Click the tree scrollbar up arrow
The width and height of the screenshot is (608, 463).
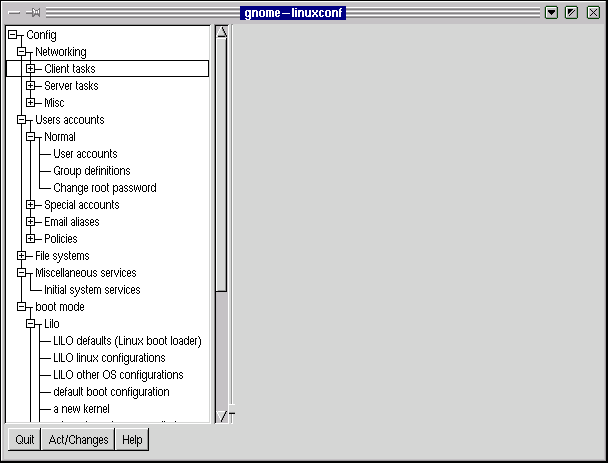222,32
